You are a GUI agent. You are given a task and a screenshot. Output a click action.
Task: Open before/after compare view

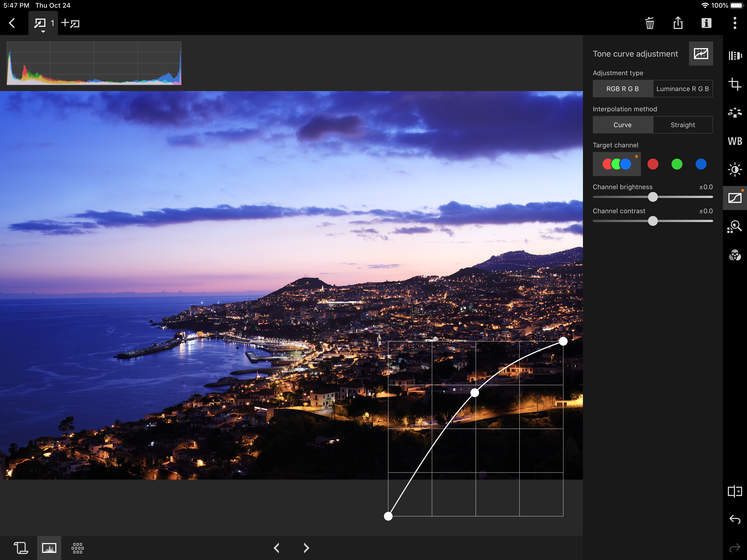coord(734,491)
